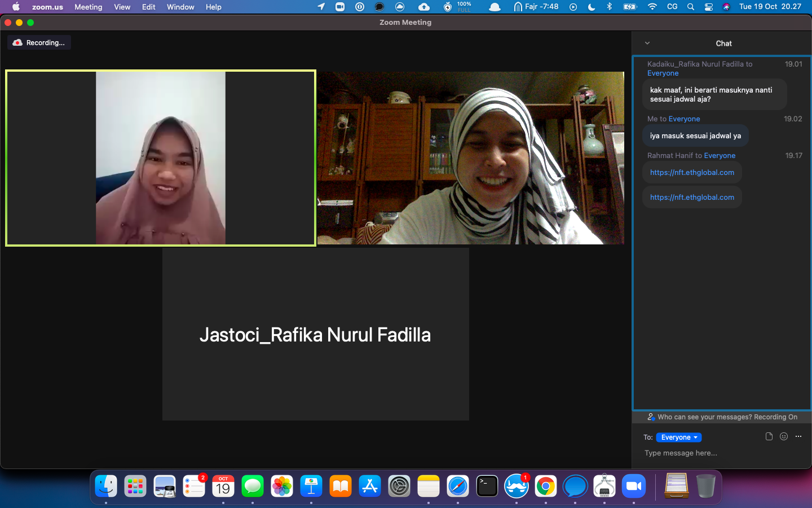The image size is (812, 508).
Task: Open Safari in the Dock
Action: [458, 486]
